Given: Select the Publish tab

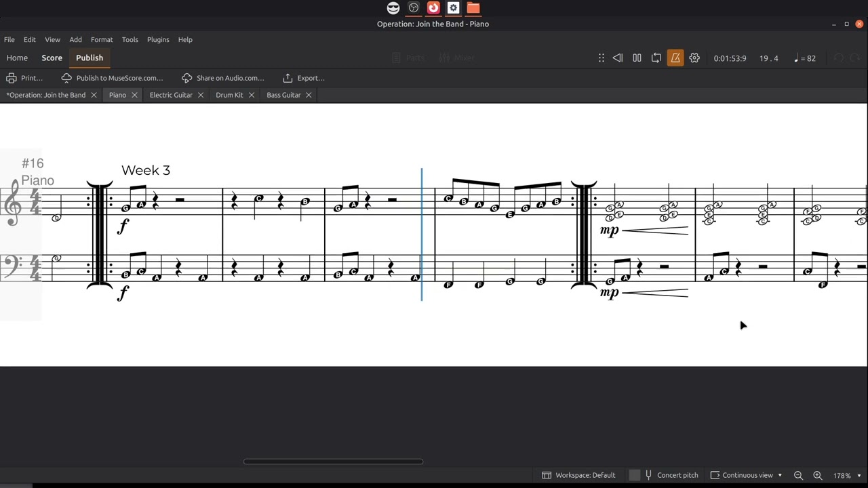Looking at the screenshot, I should point(90,58).
